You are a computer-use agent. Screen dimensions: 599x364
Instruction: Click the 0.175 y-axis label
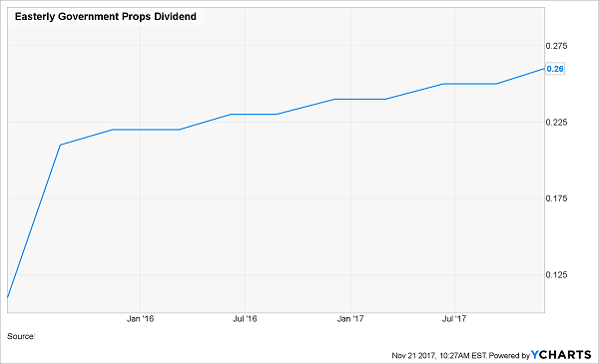click(556, 198)
